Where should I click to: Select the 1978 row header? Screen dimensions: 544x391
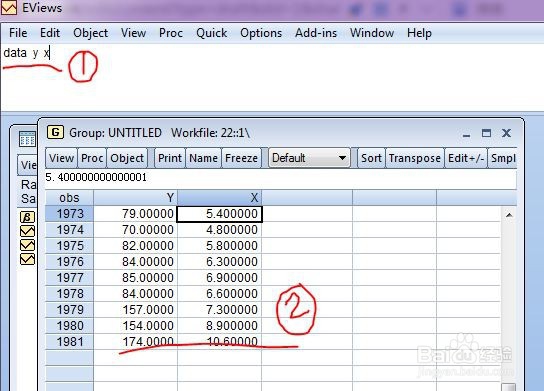(69, 294)
